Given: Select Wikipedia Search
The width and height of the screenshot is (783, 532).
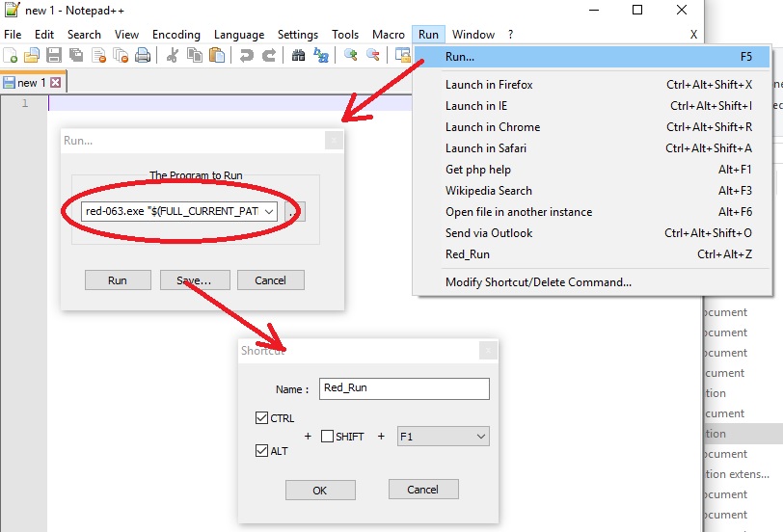Looking at the screenshot, I should pos(592,191).
